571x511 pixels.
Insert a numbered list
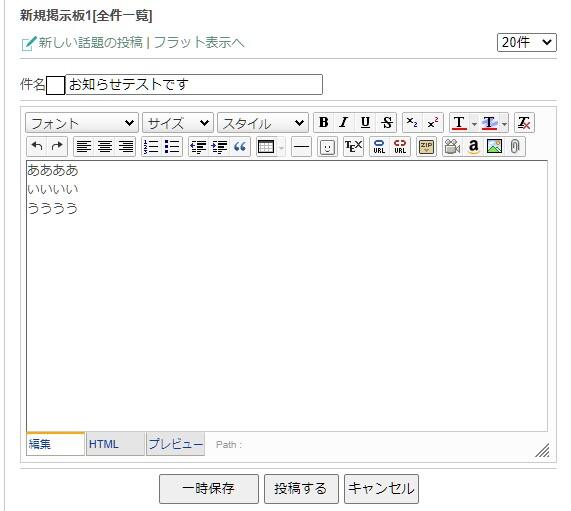151,147
